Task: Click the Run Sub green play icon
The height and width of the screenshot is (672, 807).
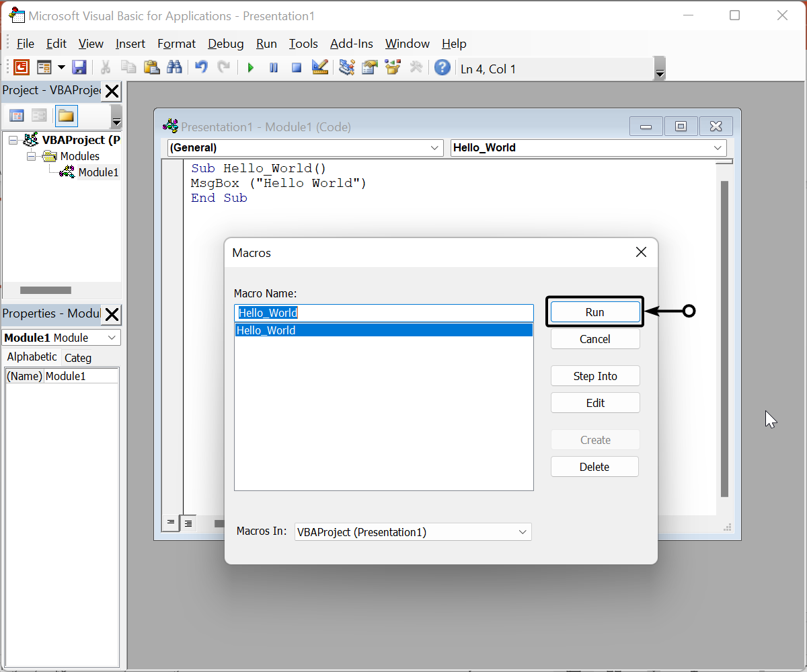Action: pyautogui.click(x=251, y=67)
